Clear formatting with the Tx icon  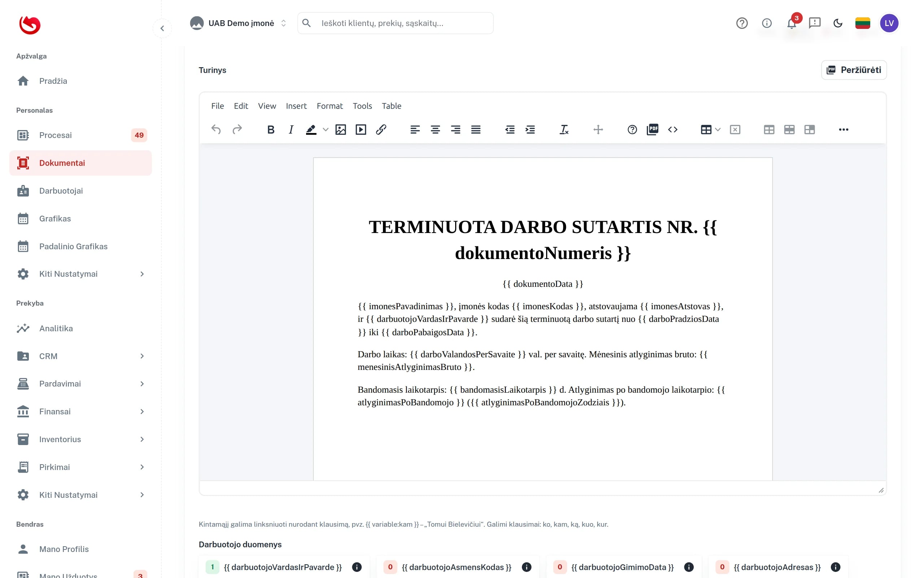[x=564, y=130]
